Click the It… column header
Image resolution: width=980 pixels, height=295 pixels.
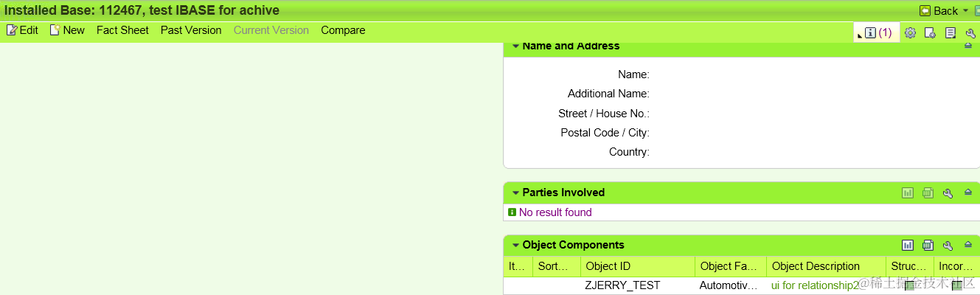518,266
